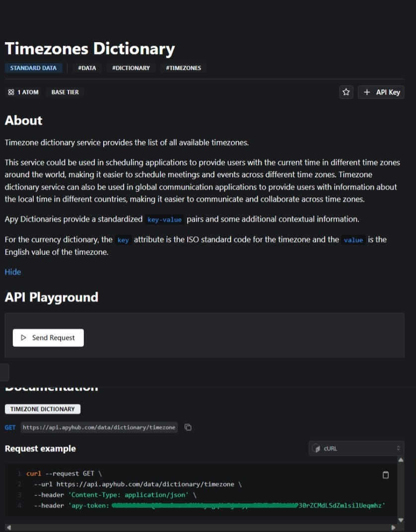Copy the request example code
416x532 pixels.
(x=385, y=474)
